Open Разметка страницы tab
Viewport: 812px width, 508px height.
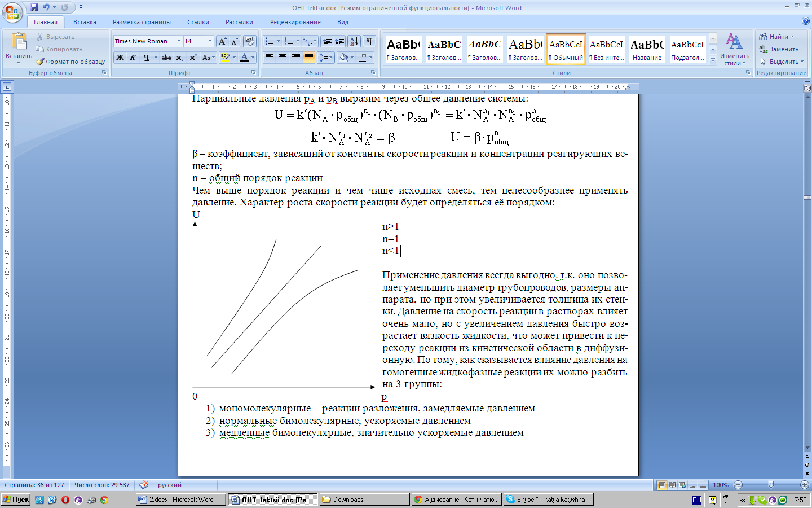pos(142,22)
